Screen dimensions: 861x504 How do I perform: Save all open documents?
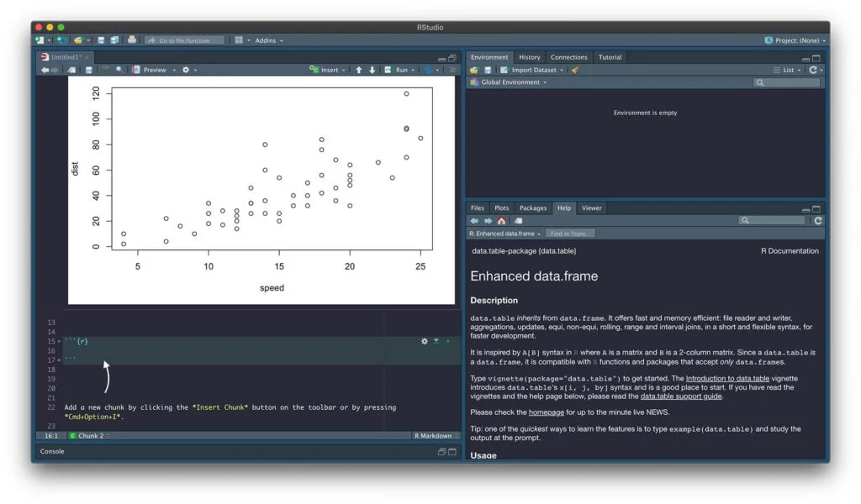pos(114,40)
